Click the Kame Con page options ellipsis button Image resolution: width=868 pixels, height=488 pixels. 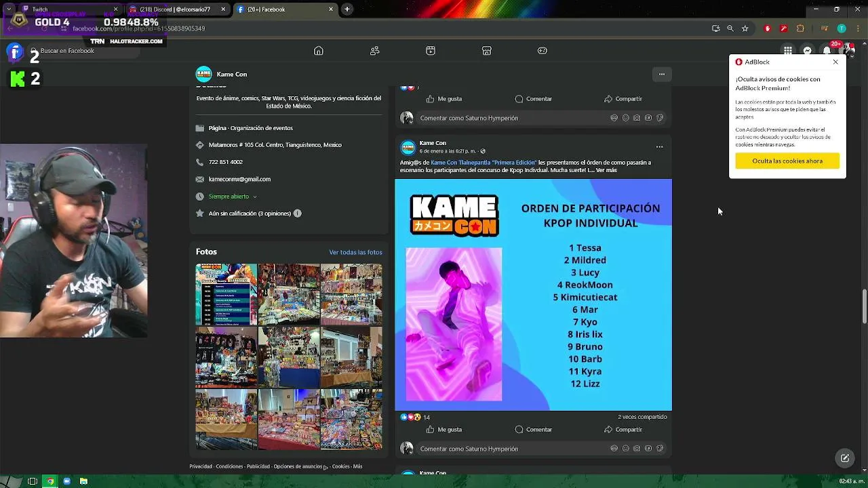click(662, 74)
